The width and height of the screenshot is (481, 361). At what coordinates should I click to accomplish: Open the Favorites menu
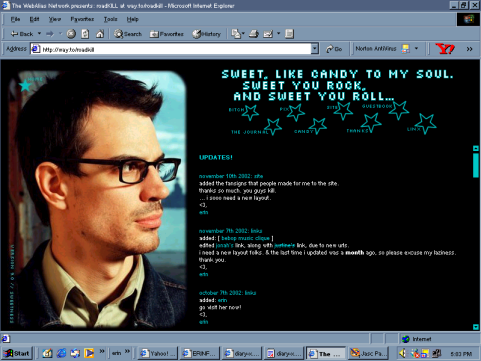[x=82, y=19]
